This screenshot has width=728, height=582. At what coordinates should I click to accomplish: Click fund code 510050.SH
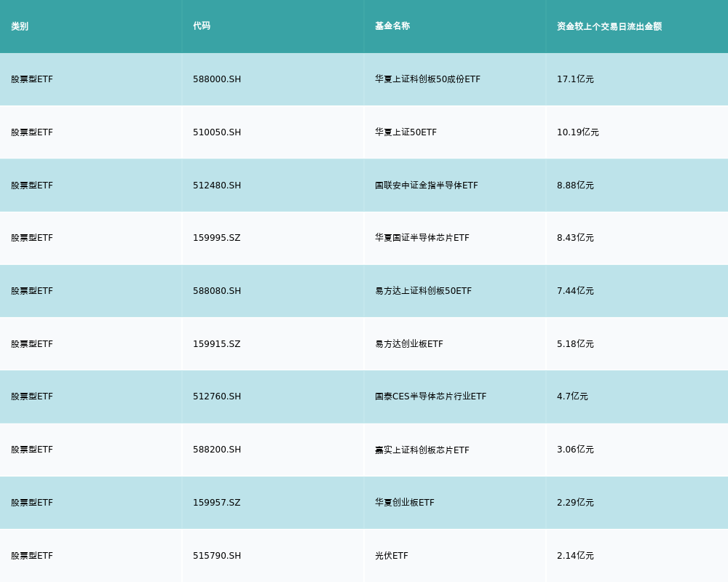coord(217,132)
